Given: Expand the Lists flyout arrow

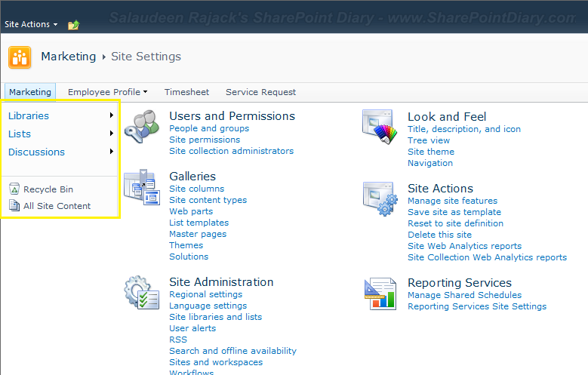Looking at the screenshot, I should click(x=112, y=134).
